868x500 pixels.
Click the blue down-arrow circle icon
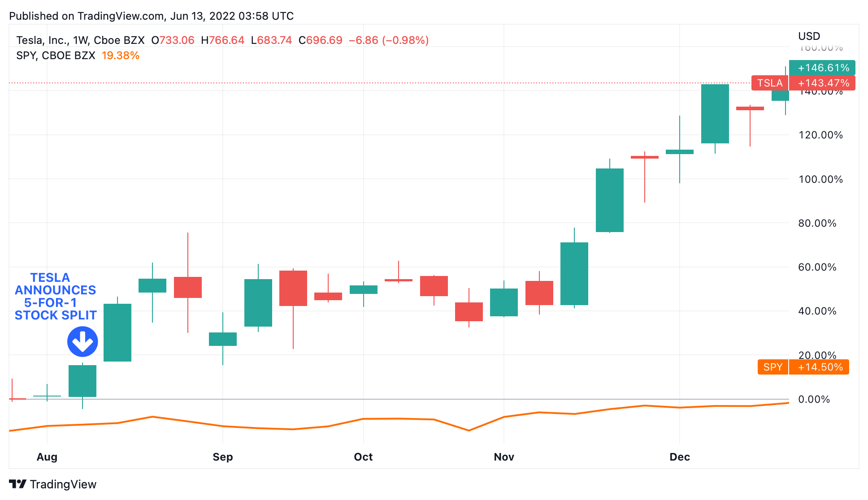(82, 342)
